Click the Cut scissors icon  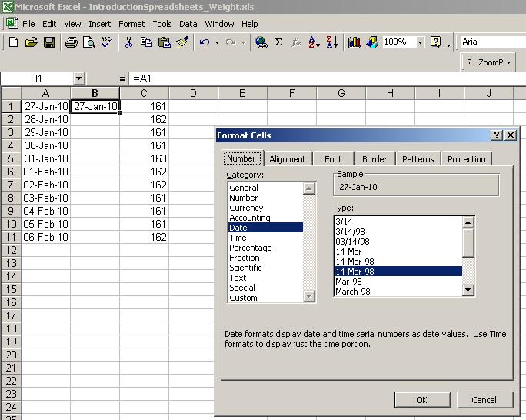[128, 42]
